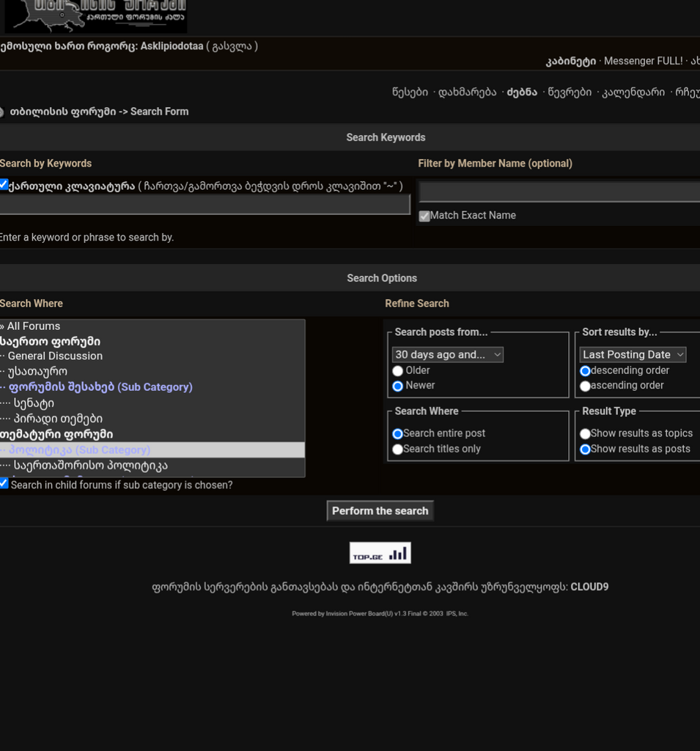
Task: Choose ascending order for sorting
Action: click(585, 385)
